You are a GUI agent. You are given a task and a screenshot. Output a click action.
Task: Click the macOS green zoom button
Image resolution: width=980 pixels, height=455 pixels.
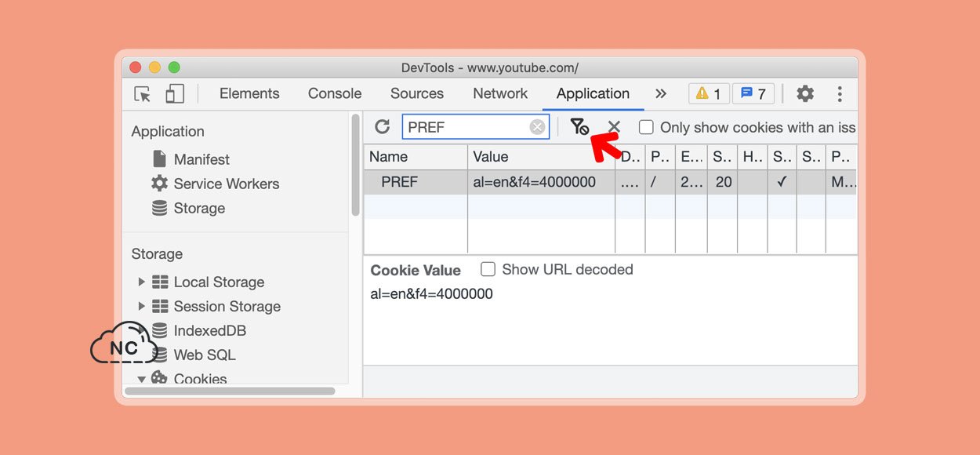pyautogui.click(x=174, y=67)
